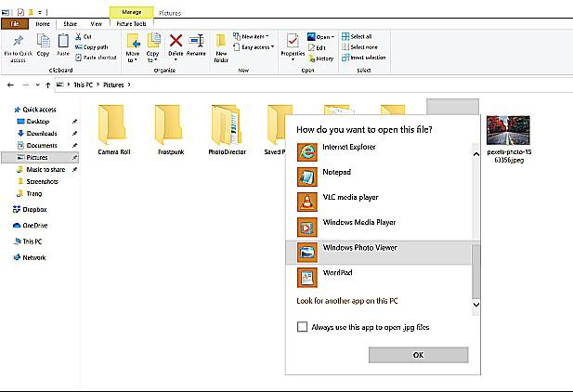Choose Windows Media Player in list

[x=379, y=227]
